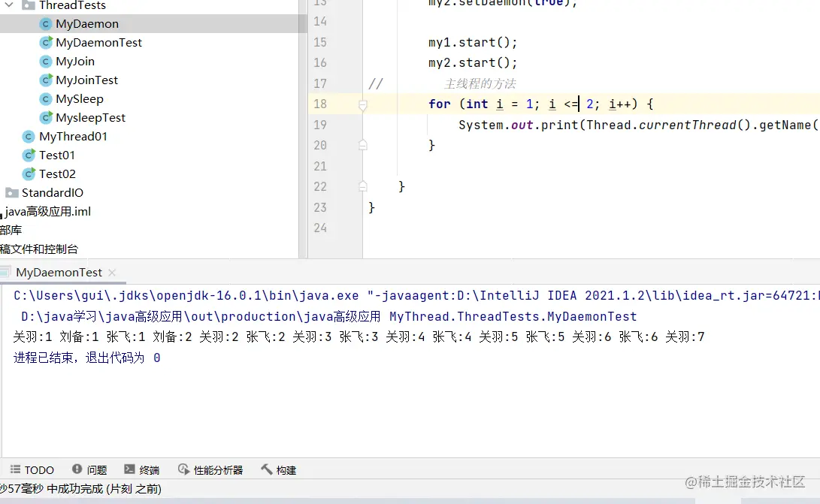The image size is (820, 504).
Task: Click the java.exe command line in console
Action: point(416,296)
